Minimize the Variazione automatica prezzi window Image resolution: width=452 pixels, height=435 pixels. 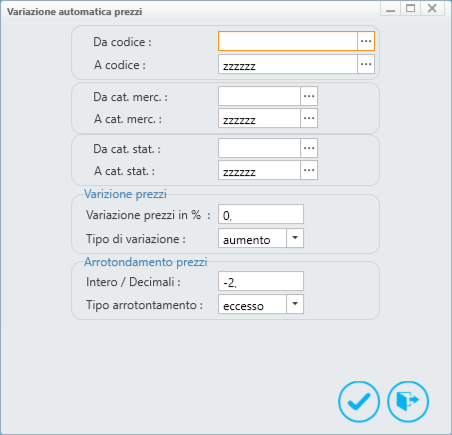[391, 8]
